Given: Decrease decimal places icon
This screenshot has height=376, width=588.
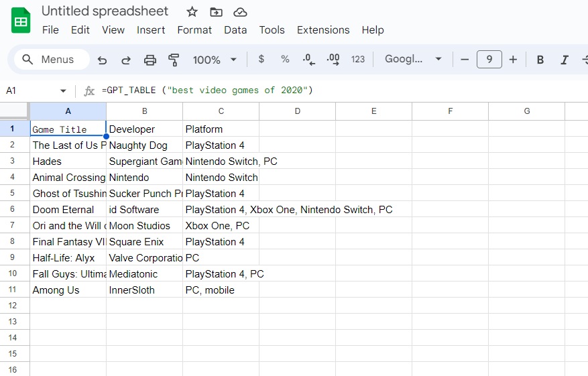Looking at the screenshot, I should click(x=308, y=59).
